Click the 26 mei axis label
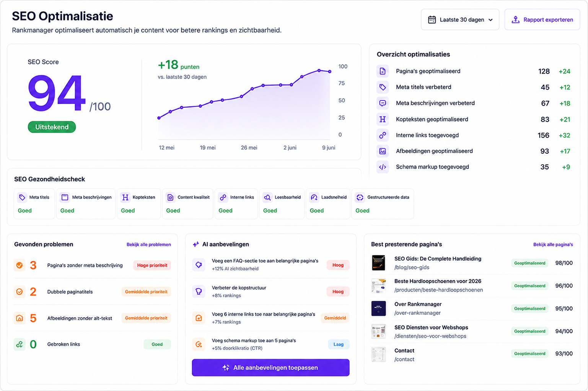This screenshot has width=588, height=391. (x=249, y=148)
